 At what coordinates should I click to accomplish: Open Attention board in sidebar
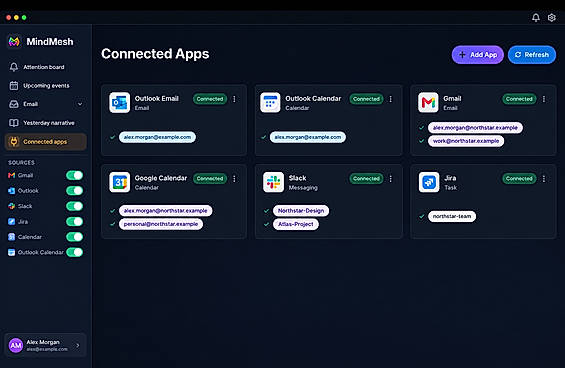[46, 67]
